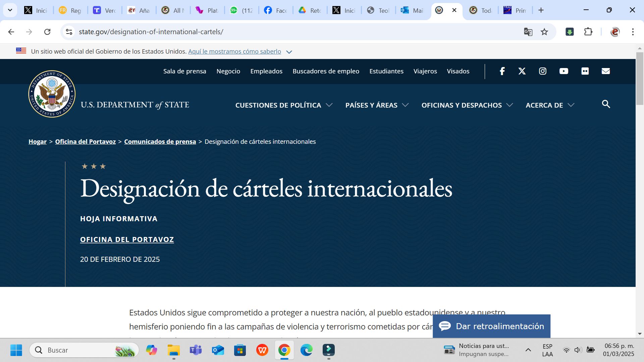Open WPS Office from the taskbar
Screen dimensions: 644x362
(x=262, y=350)
